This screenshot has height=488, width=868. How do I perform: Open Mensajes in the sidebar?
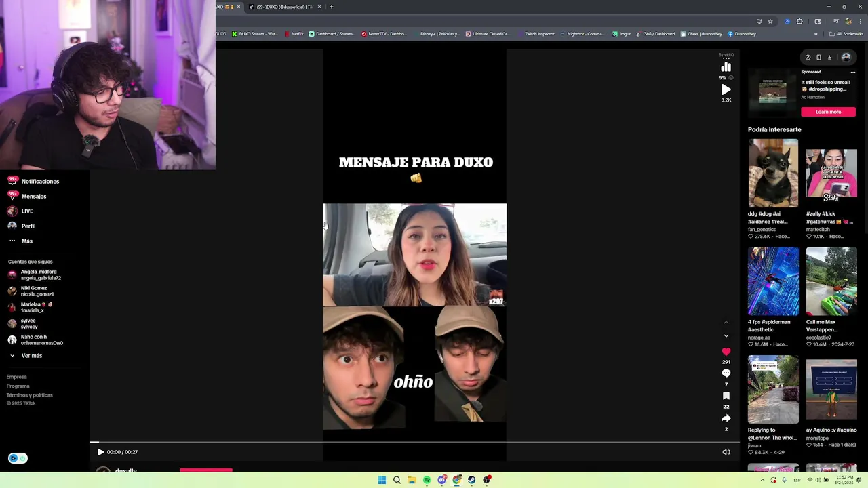(27, 197)
